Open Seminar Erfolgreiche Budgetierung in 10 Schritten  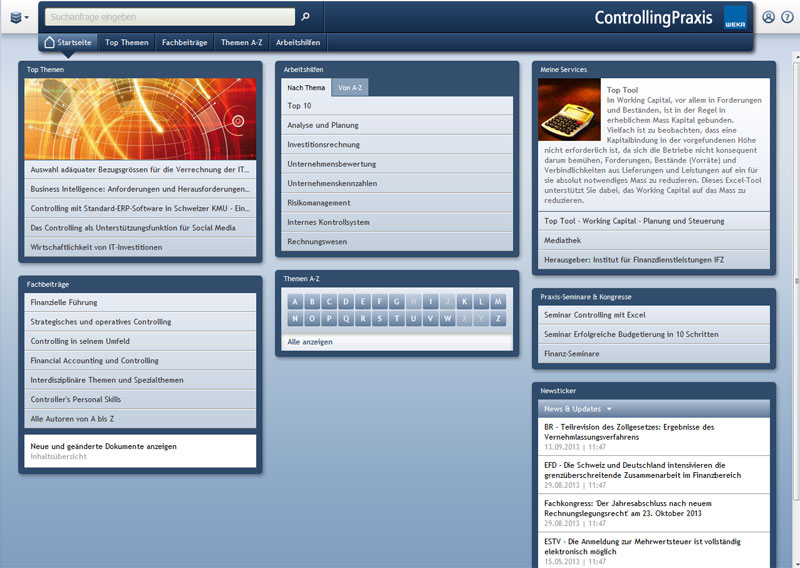coord(654,334)
